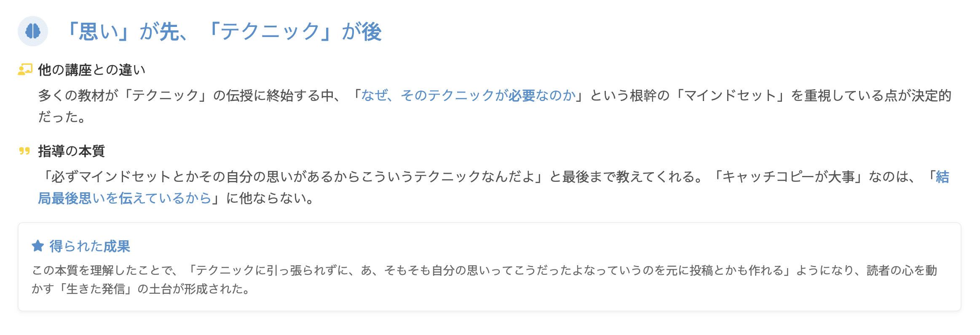Click the subheading 他の講座との違い
The width and height of the screenshot is (980, 335).
pyautogui.click(x=92, y=70)
